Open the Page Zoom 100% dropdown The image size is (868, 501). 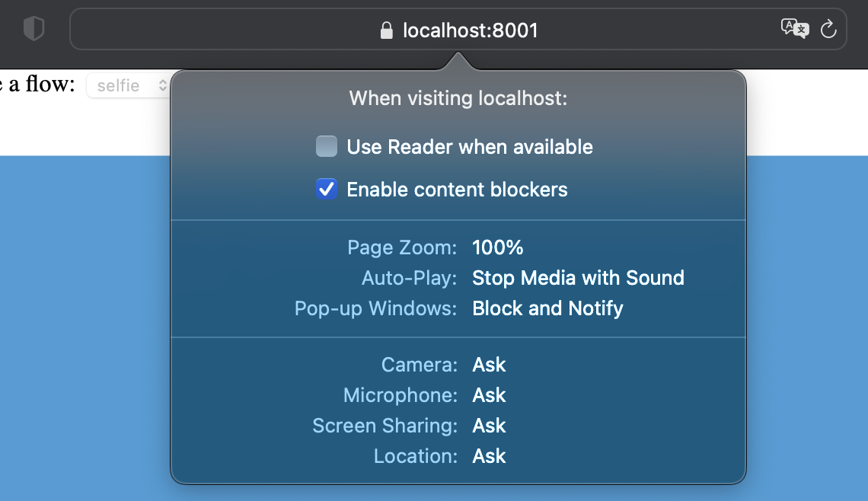point(498,247)
